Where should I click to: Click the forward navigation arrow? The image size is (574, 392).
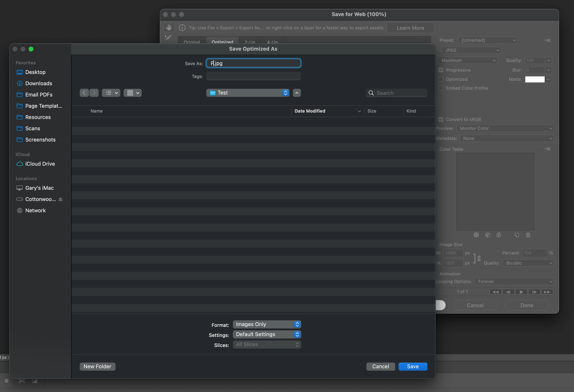pos(94,93)
